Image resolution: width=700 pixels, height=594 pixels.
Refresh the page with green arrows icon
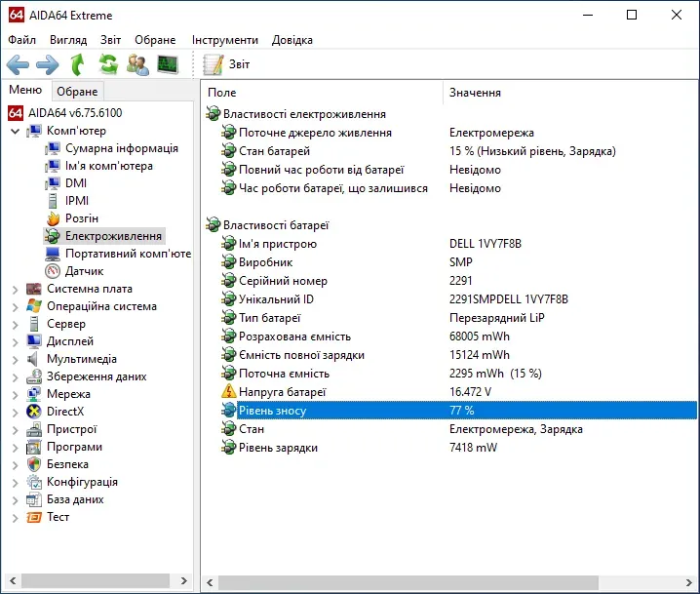(108, 65)
